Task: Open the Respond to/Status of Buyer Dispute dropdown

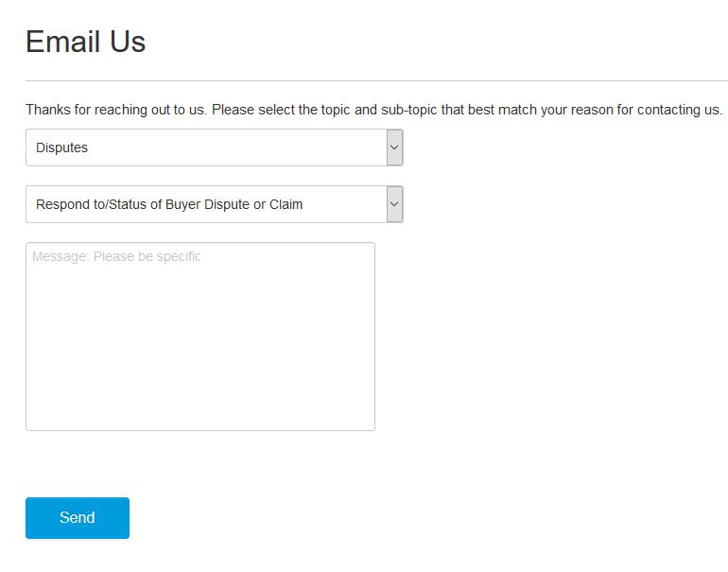Action: pyautogui.click(x=214, y=204)
